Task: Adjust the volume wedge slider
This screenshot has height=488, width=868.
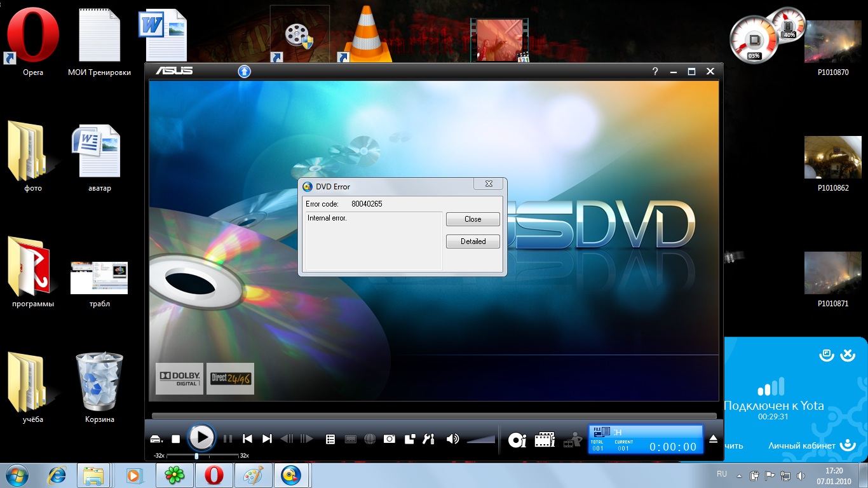Action: click(481, 439)
